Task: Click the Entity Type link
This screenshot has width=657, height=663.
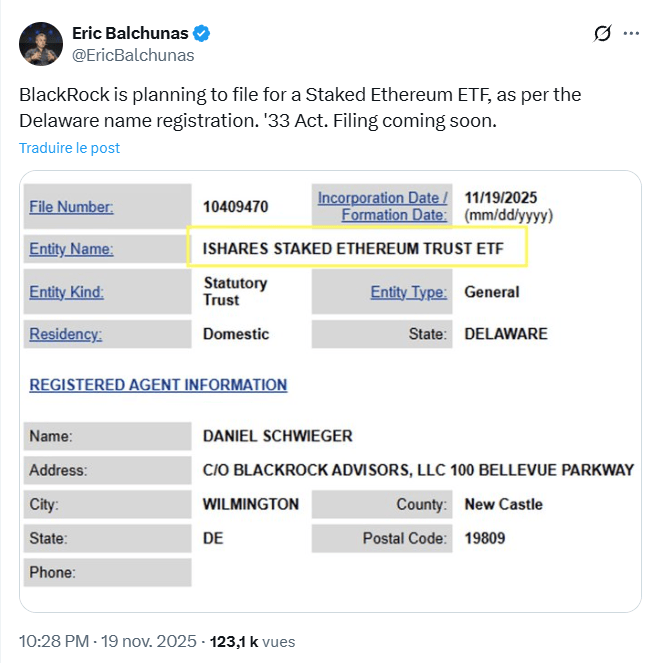Action: coord(409,292)
